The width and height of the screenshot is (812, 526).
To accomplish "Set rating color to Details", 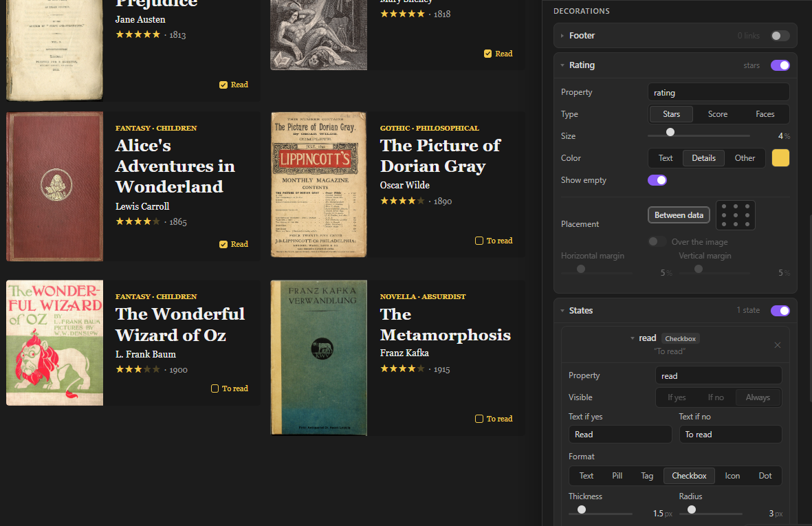I will click(x=704, y=158).
